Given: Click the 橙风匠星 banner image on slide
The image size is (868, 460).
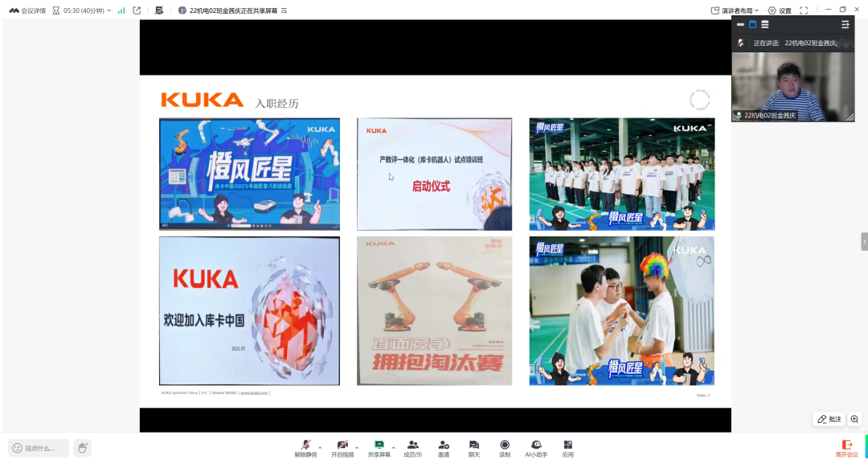Looking at the screenshot, I should point(250,174).
